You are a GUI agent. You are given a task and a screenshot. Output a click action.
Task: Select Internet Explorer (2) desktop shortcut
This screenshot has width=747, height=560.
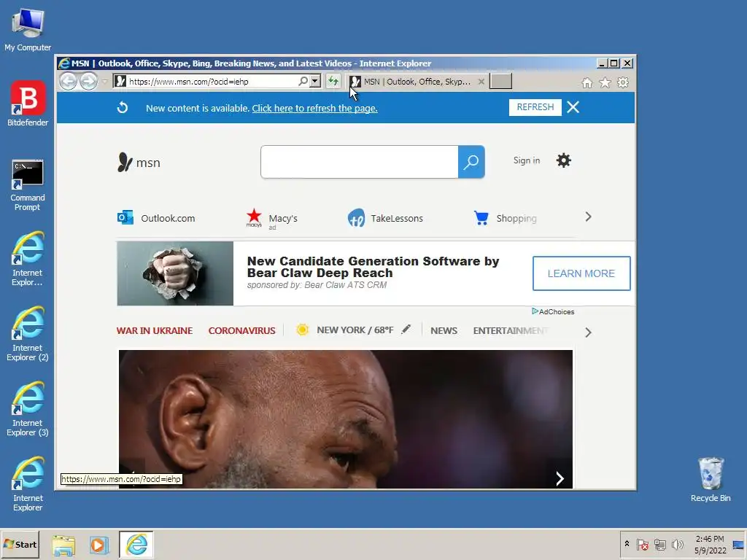click(x=28, y=334)
